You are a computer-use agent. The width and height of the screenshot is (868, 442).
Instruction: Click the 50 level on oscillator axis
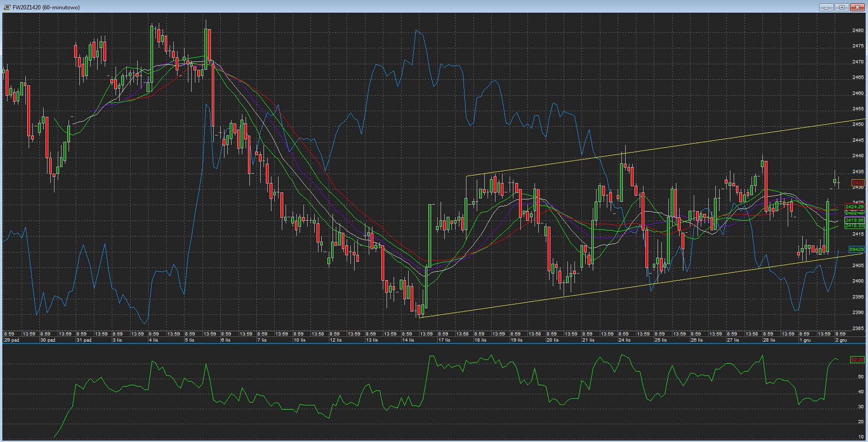pyautogui.click(x=860, y=376)
